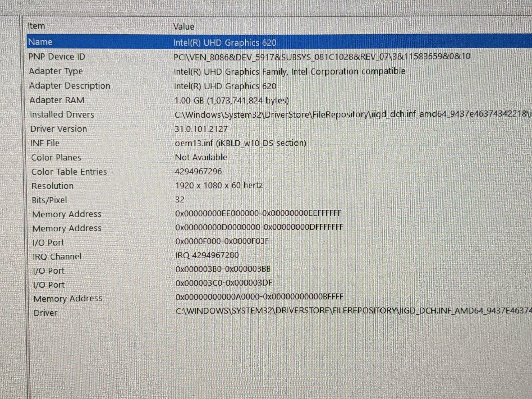Select the highlighted Name row
Screen dimensions: 532x399
40,42
